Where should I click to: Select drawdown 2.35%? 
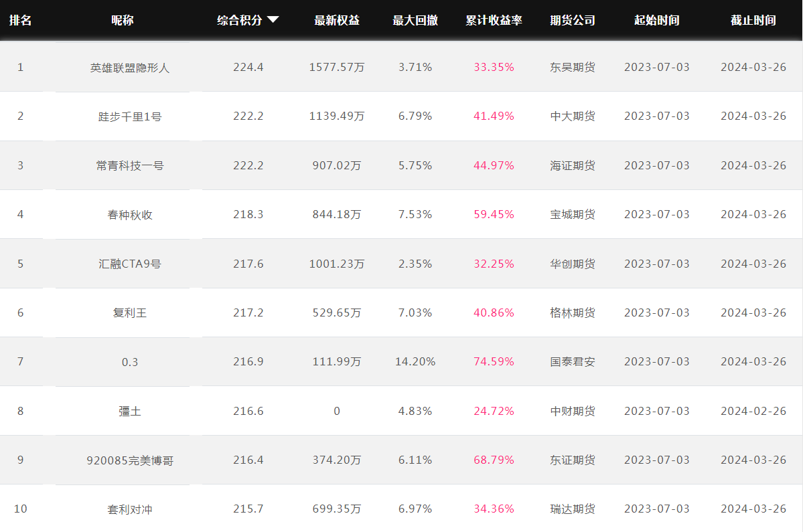coord(415,264)
